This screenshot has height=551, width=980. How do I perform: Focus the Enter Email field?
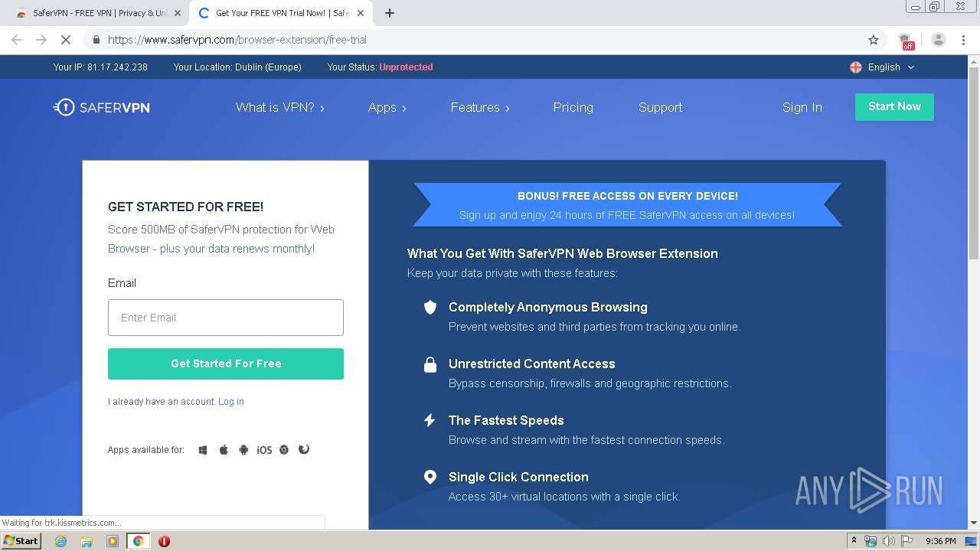(x=226, y=318)
